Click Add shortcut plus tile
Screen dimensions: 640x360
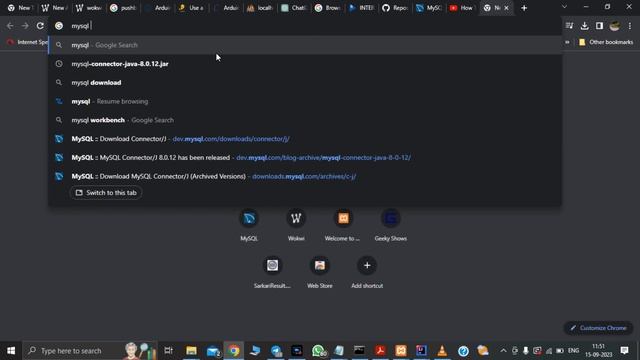tap(367, 272)
